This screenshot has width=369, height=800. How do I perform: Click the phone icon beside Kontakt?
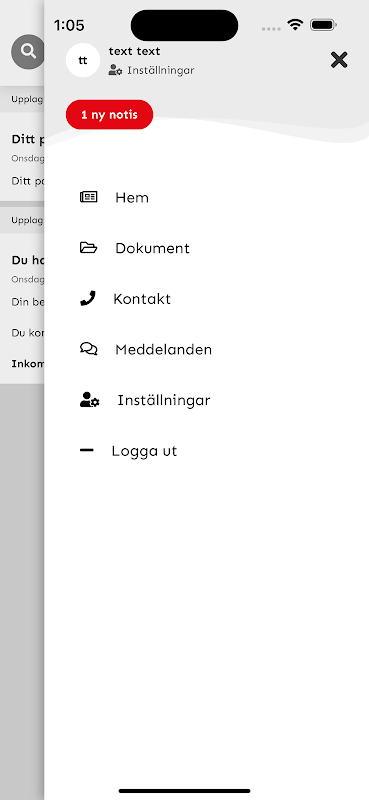tap(88, 298)
